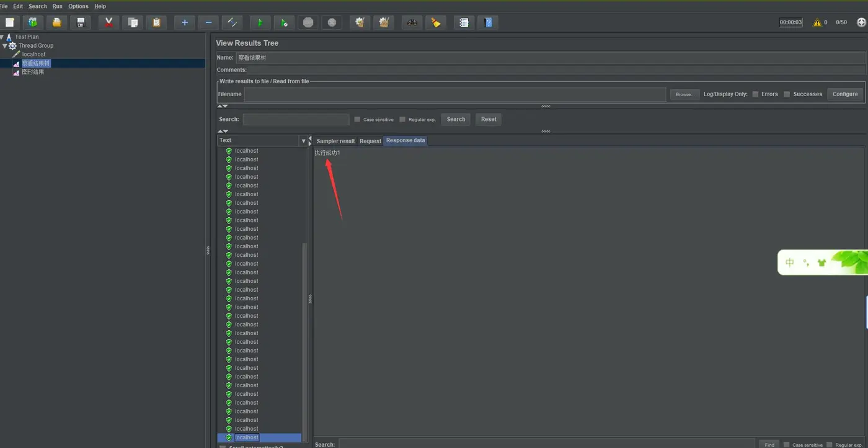Click the results list vertical scrollbar
This screenshot has width=868, height=448.
tap(304, 343)
